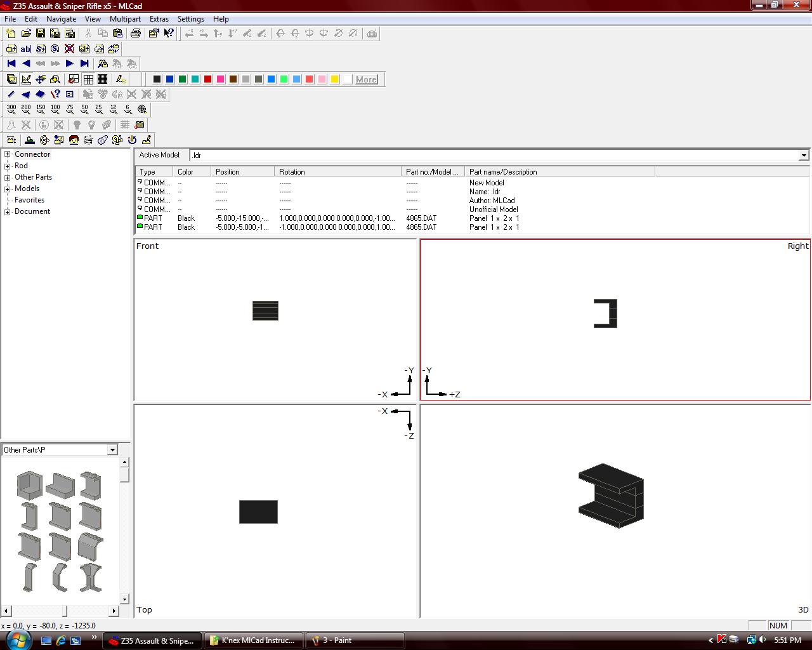Jump to the first building step

(x=11, y=63)
